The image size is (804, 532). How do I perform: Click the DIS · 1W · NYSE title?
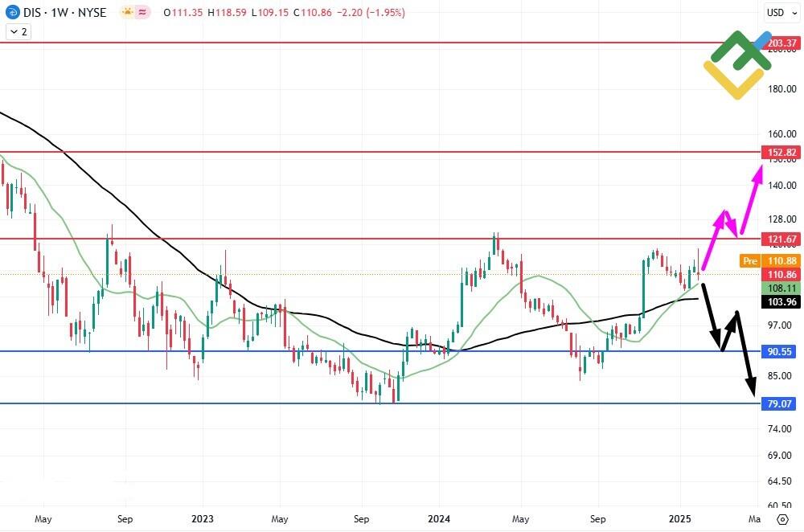click(x=64, y=12)
